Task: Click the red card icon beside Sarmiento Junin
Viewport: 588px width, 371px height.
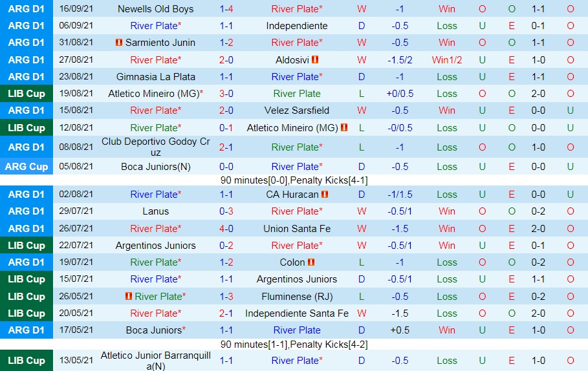Action: coord(118,43)
